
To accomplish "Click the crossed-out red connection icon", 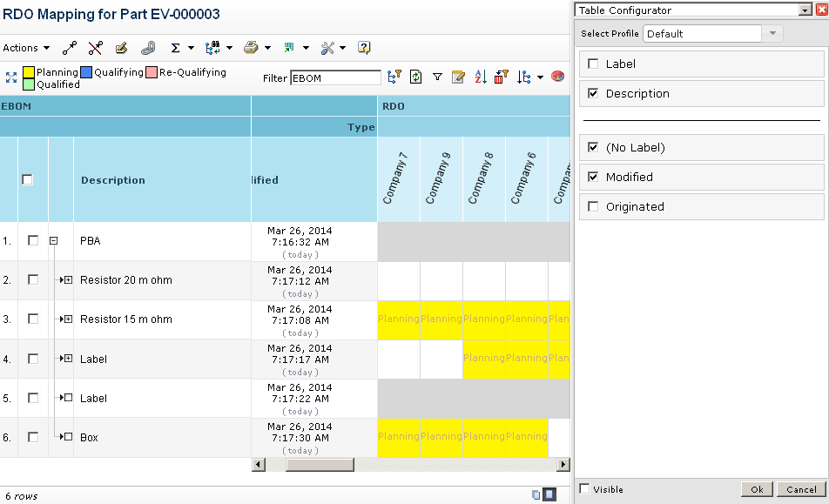I will (96, 48).
